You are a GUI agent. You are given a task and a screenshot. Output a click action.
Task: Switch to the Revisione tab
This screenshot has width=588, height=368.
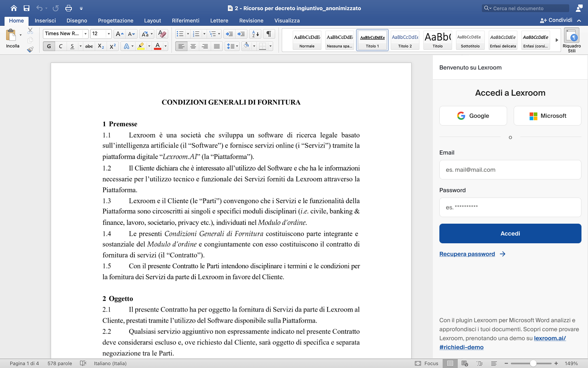pos(251,20)
